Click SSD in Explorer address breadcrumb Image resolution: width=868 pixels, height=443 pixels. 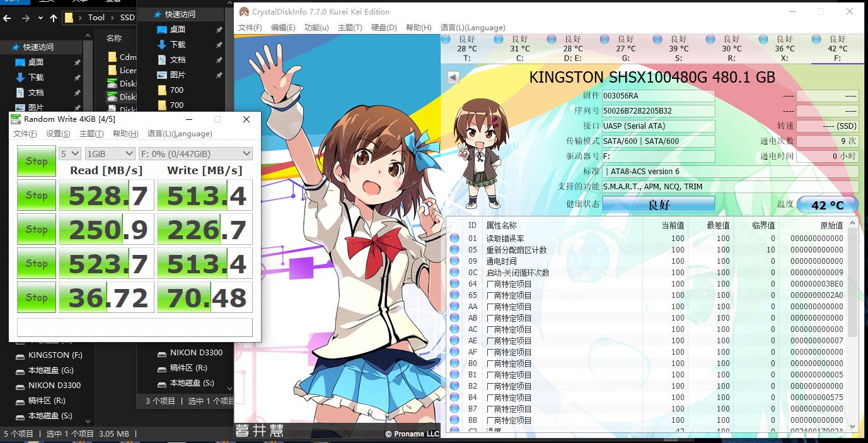pyautogui.click(x=127, y=18)
